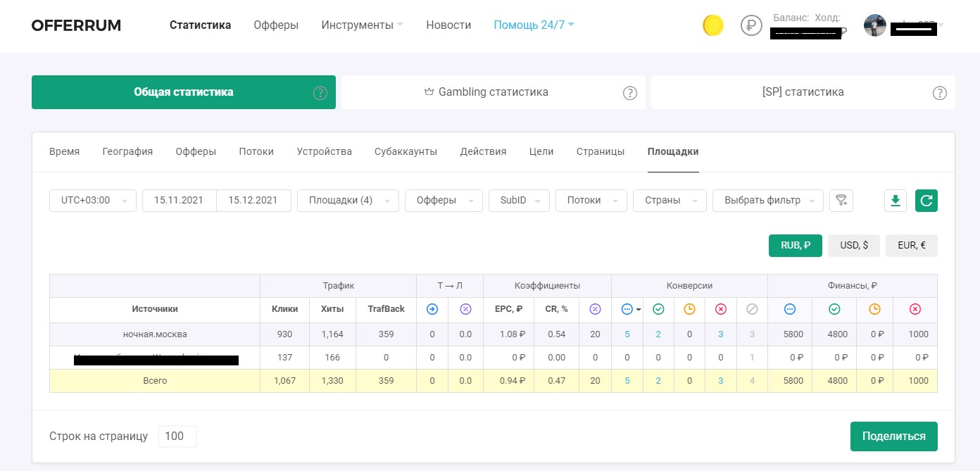Sort by trash conversions grey slash icon

pyautogui.click(x=752, y=309)
